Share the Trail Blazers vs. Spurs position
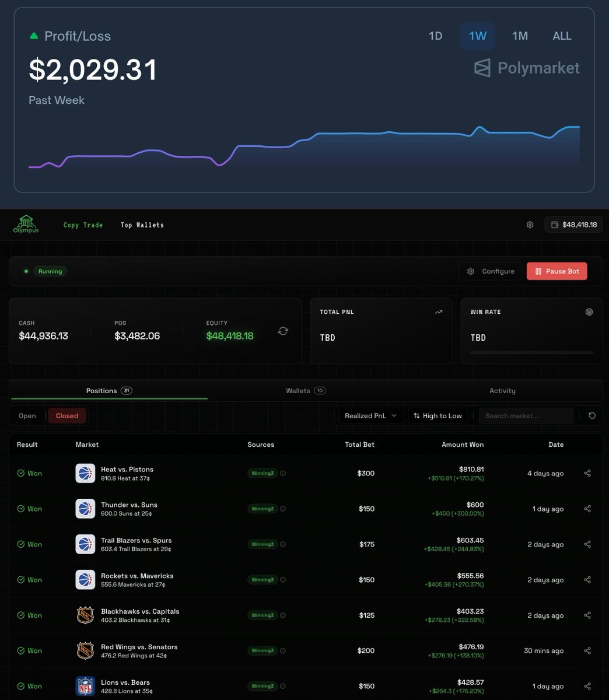 pos(587,544)
